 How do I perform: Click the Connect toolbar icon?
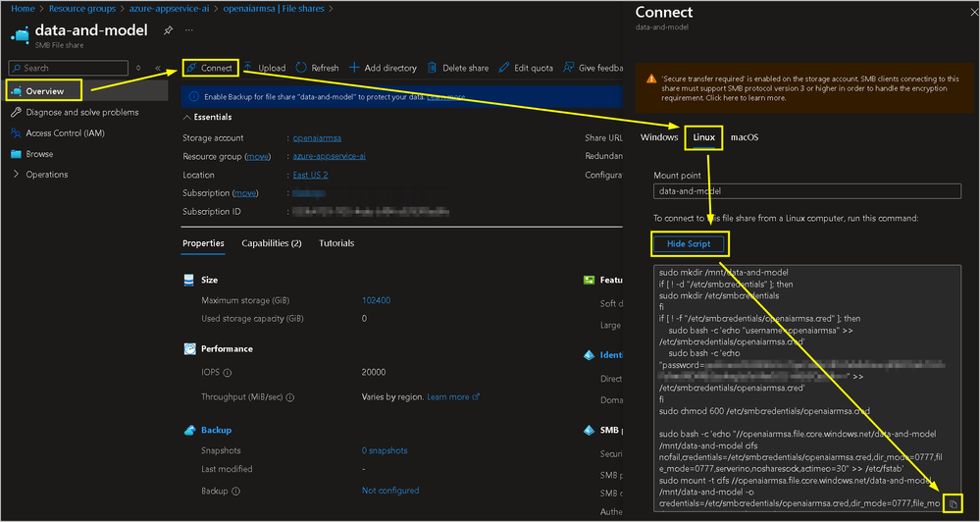point(192,68)
